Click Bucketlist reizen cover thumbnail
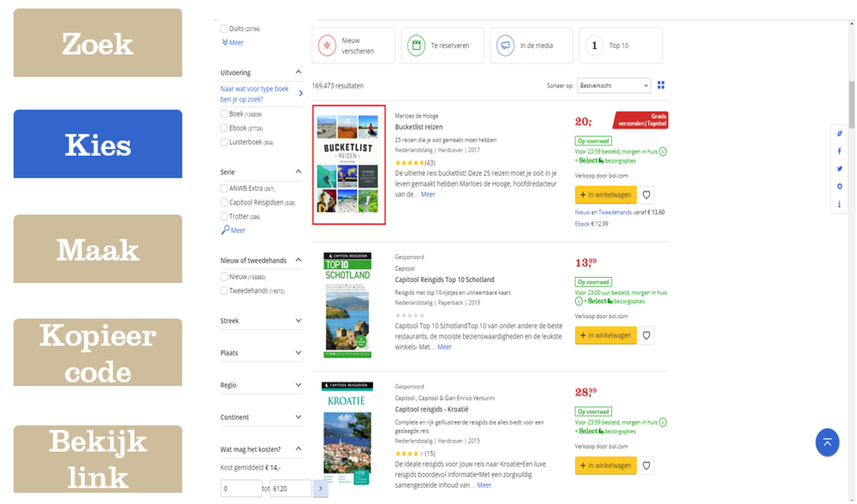The height and width of the screenshot is (504, 857). click(349, 164)
